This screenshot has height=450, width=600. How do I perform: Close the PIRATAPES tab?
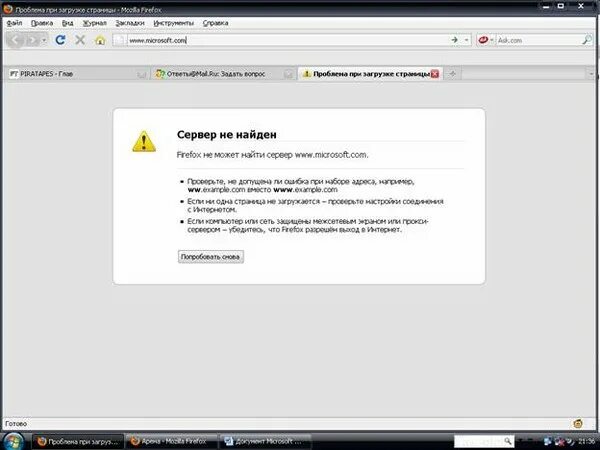[x=142, y=74]
